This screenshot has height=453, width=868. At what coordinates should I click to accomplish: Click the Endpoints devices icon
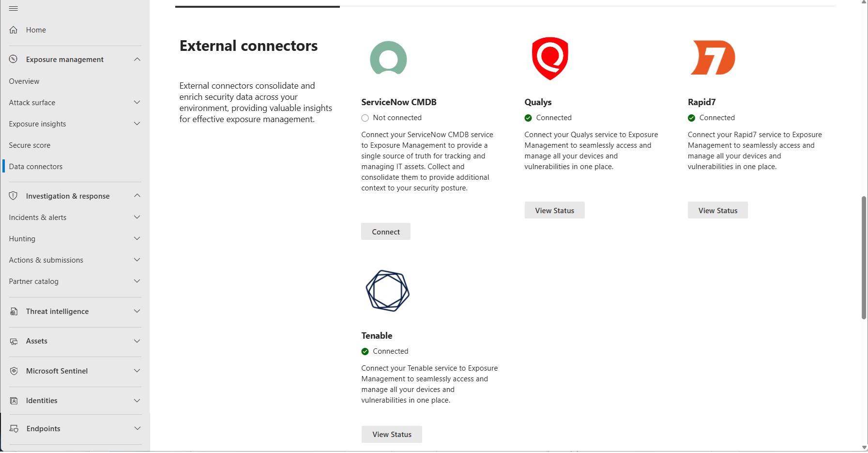[x=14, y=429]
